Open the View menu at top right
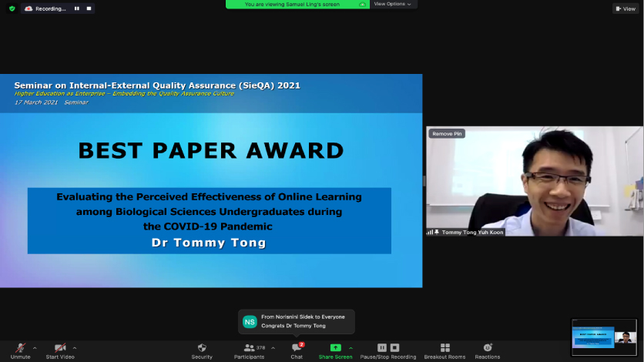This screenshot has height=362, width=644. pos(626,8)
